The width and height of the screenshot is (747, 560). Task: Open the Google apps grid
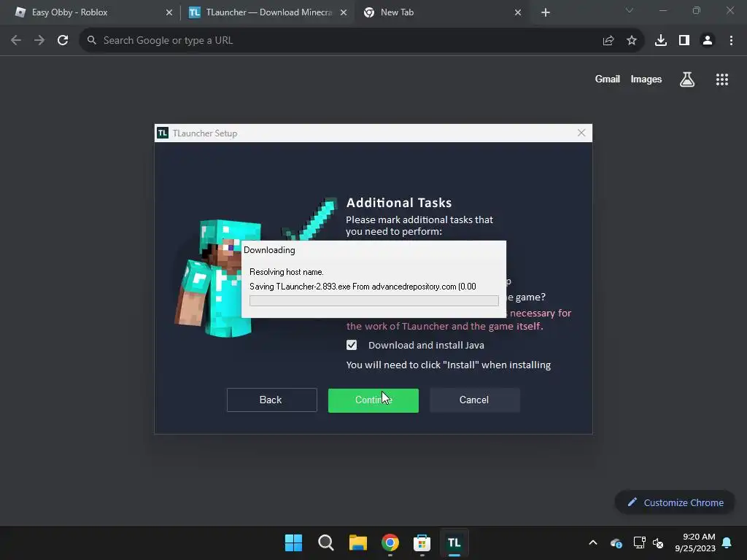[722, 79]
